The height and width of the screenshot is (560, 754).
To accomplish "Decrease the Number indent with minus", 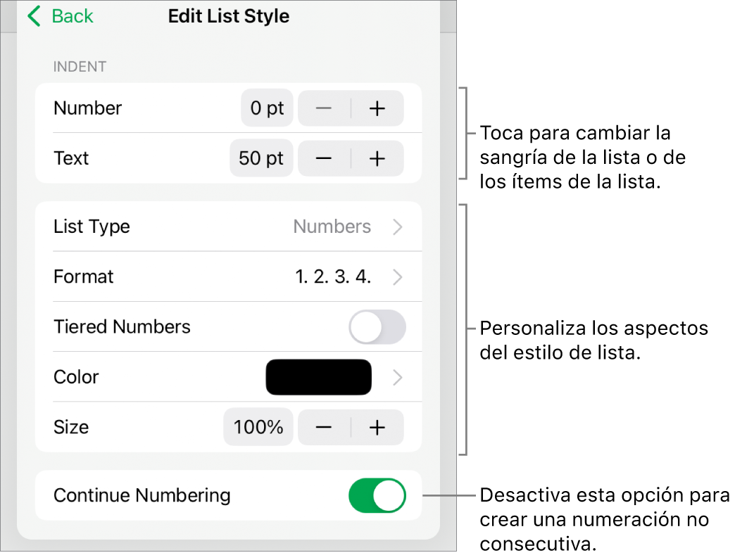I will pos(324,108).
